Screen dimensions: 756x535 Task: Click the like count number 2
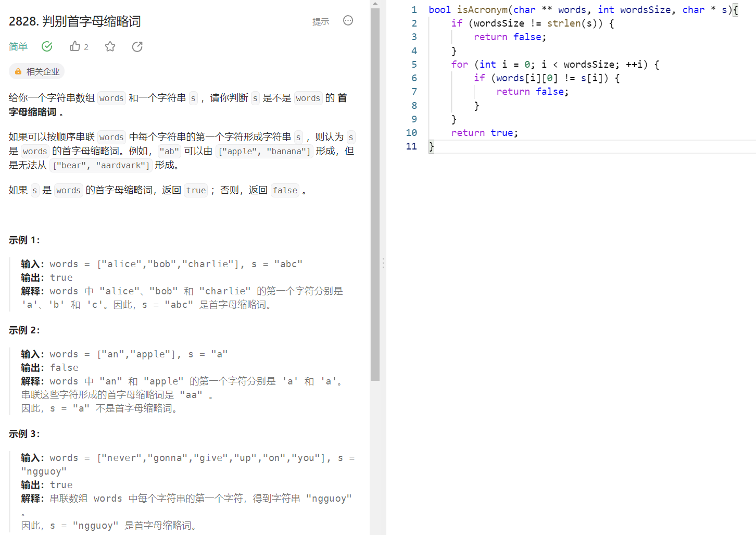tap(86, 47)
